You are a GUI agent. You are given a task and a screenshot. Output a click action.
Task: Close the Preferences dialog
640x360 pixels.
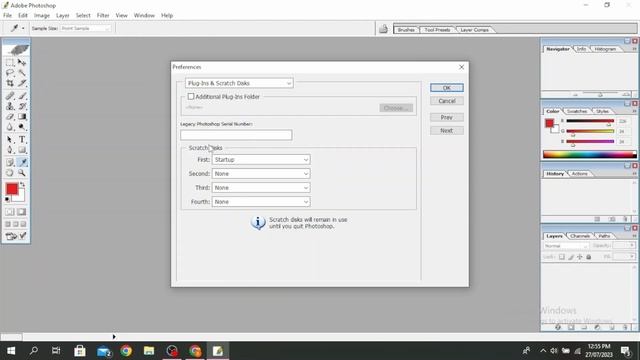(461, 67)
